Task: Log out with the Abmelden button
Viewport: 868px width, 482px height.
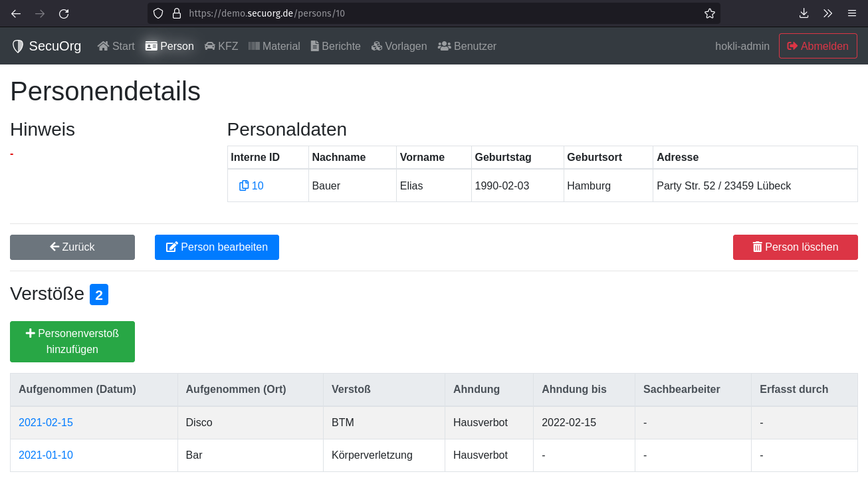Action: [x=818, y=46]
